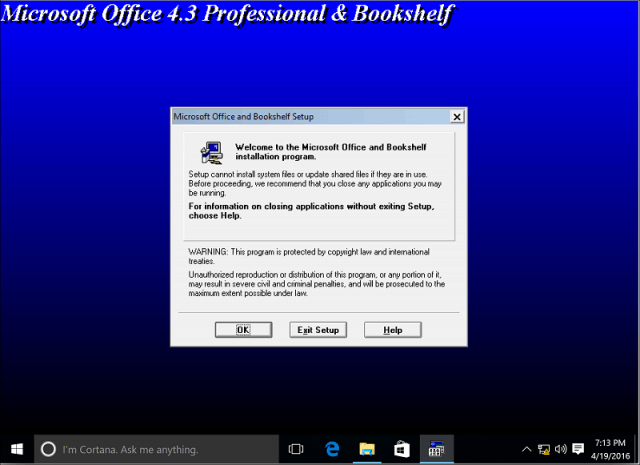Click the setup computer icon in dialog
Screen dimensions: 640x465
pos(211,153)
